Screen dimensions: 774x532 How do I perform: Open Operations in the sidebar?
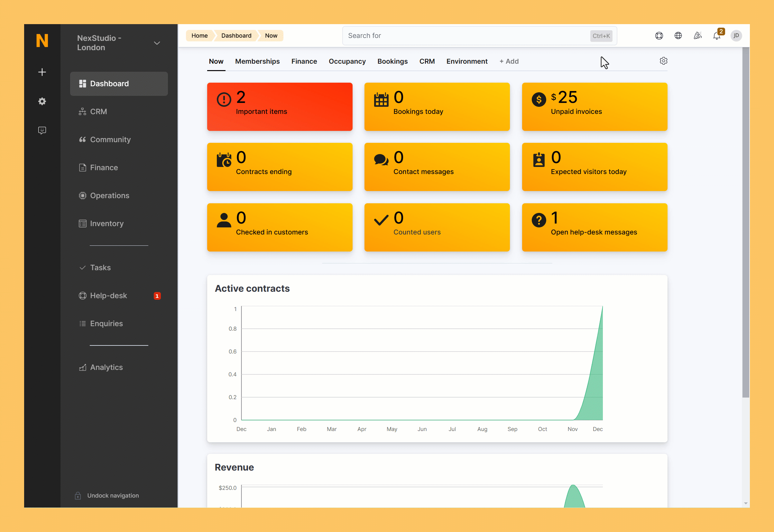point(119,196)
